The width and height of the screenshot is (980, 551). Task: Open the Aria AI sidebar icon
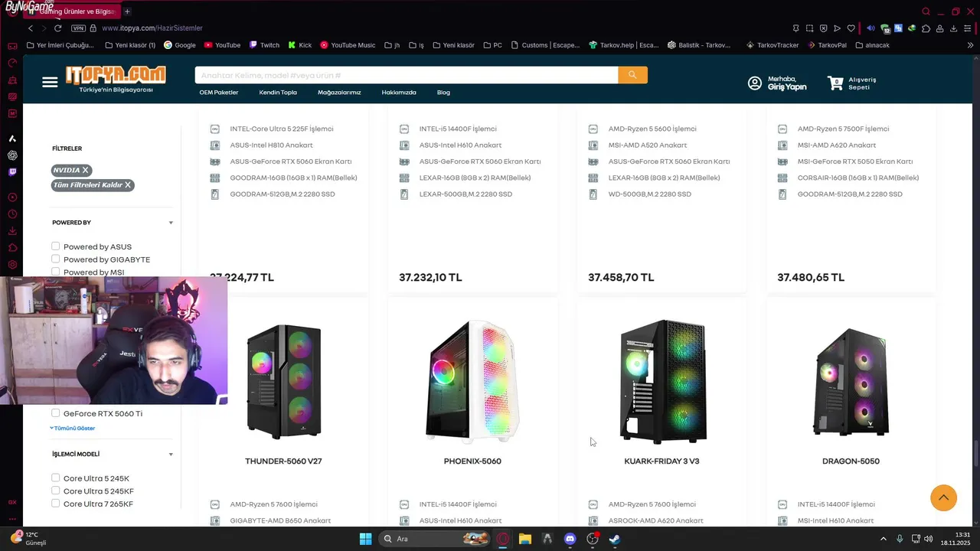click(x=12, y=139)
